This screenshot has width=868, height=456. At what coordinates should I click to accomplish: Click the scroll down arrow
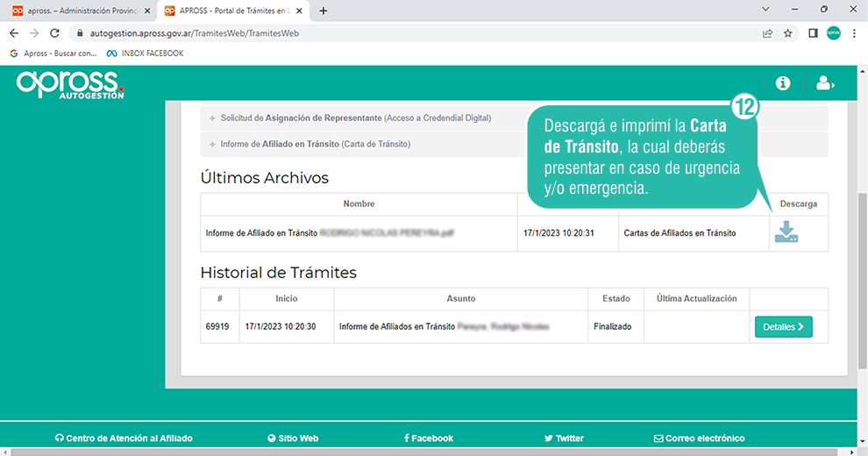tap(863, 442)
